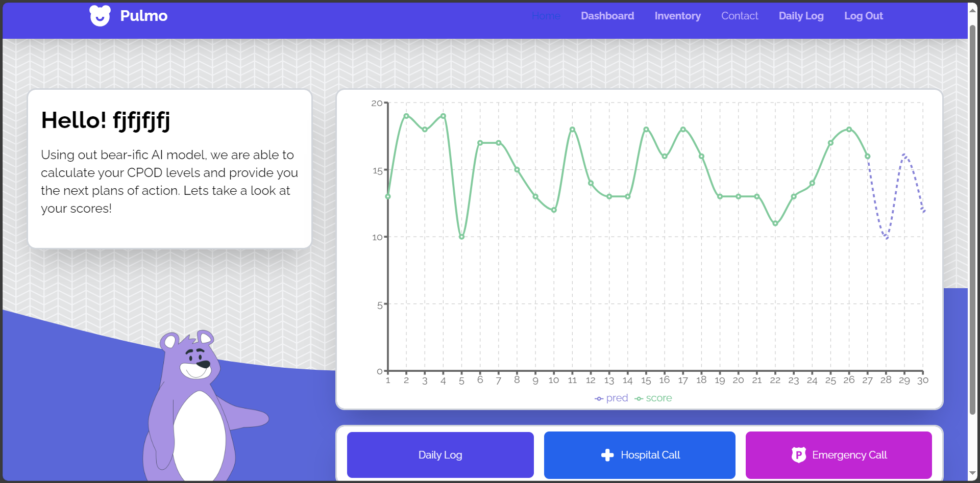Click the Pulmo bear logo

[x=100, y=16]
